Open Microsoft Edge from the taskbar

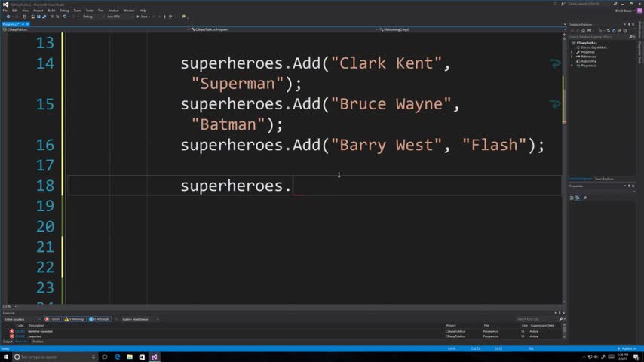(118, 357)
